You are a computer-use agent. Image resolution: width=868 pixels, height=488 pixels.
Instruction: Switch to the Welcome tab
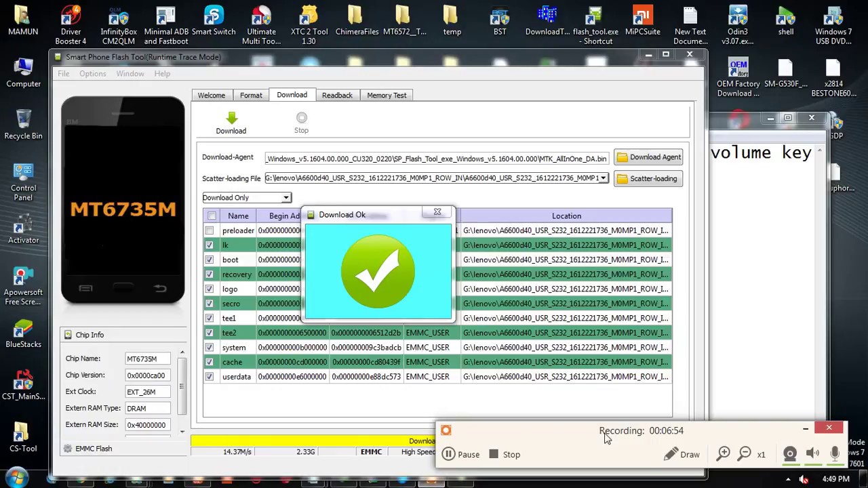[212, 96]
